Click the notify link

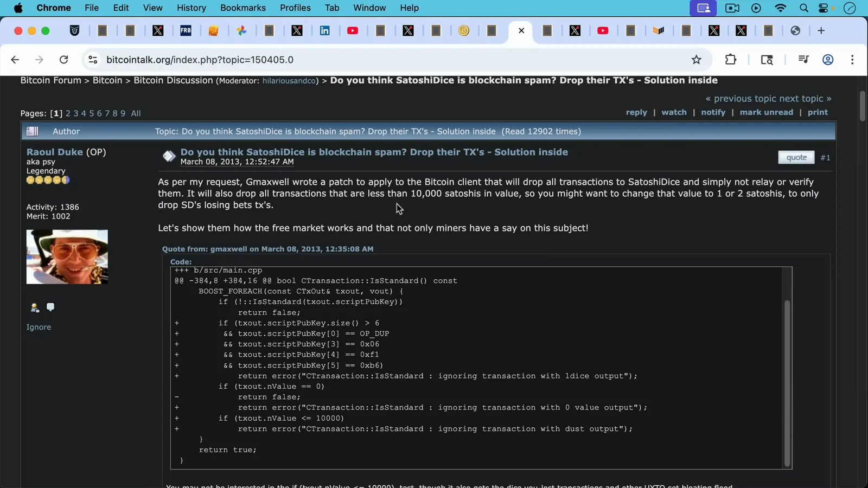coord(713,112)
